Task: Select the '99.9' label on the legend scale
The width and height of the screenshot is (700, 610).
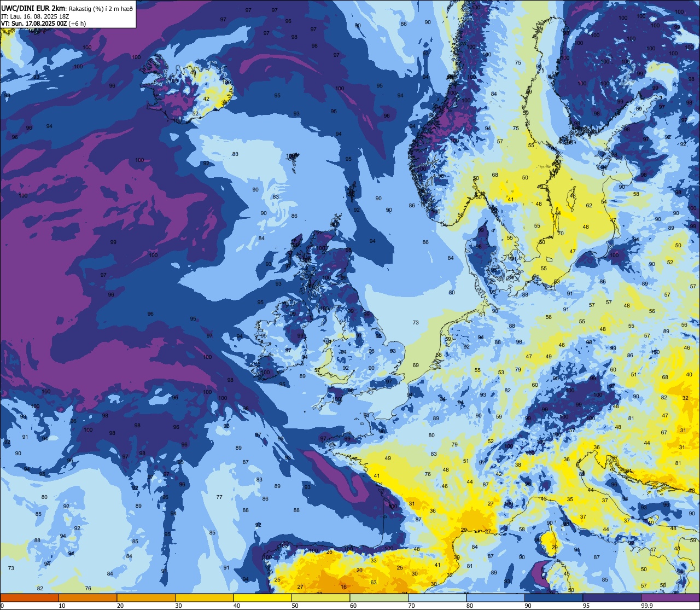Action: point(647,606)
